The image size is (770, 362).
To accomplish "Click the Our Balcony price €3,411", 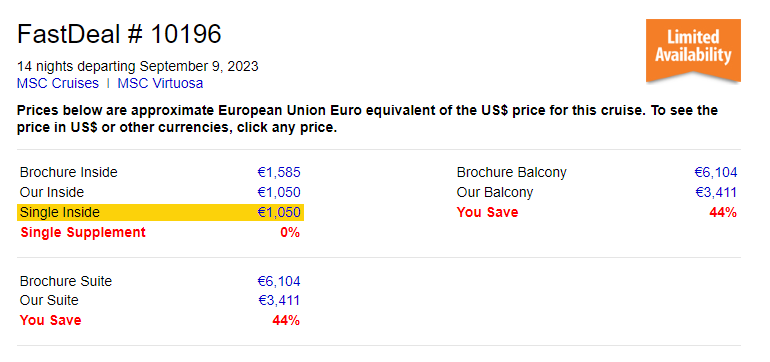I will [x=716, y=193].
